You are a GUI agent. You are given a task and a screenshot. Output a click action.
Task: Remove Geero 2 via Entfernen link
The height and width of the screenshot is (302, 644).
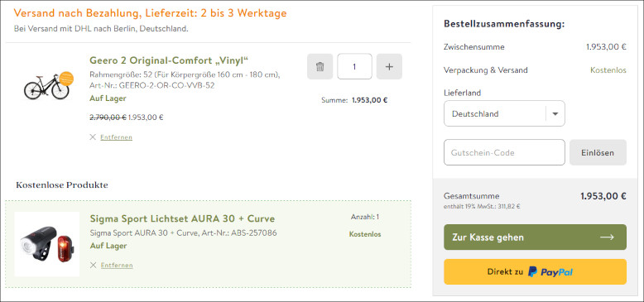pyautogui.click(x=116, y=137)
